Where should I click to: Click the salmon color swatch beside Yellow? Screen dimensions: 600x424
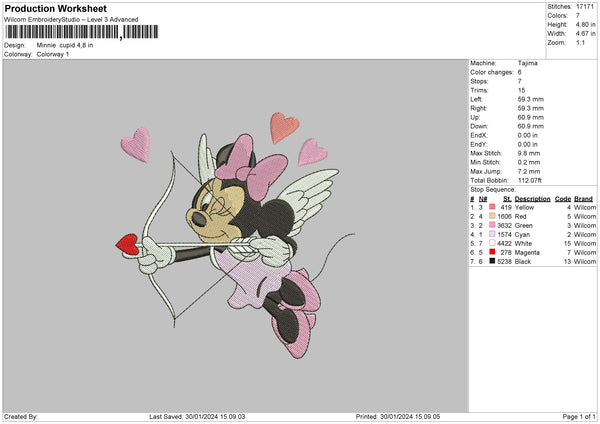[x=492, y=207]
